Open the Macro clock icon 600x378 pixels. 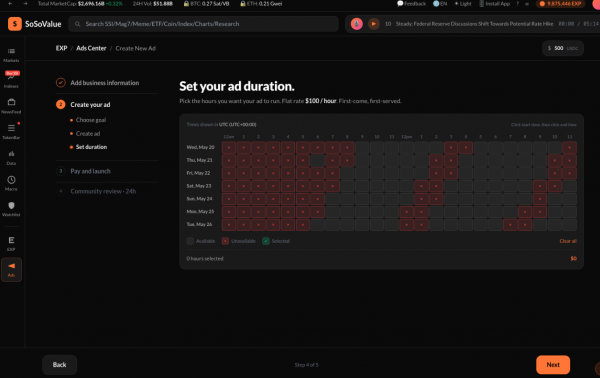coord(11,180)
